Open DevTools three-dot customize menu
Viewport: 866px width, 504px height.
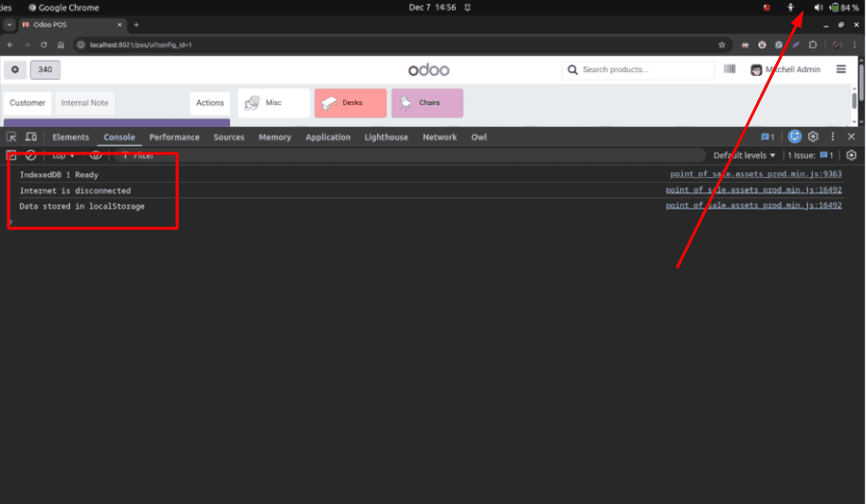[x=833, y=136]
